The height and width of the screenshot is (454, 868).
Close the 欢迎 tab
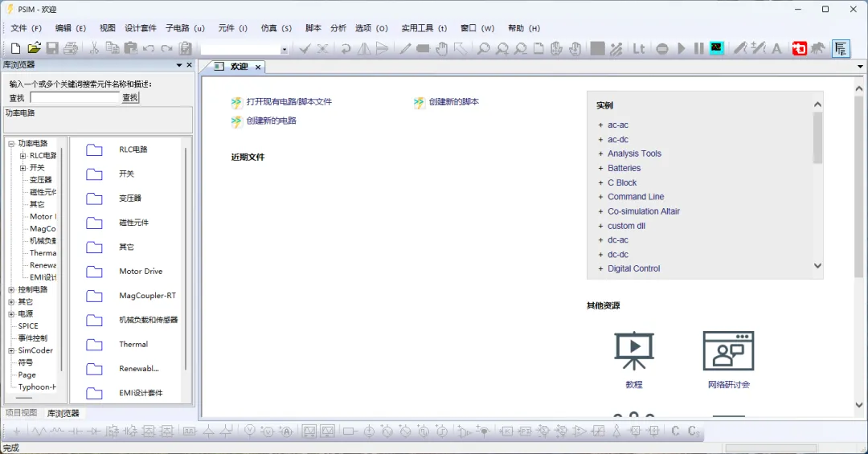pyautogui.click(x=258, y=67)
